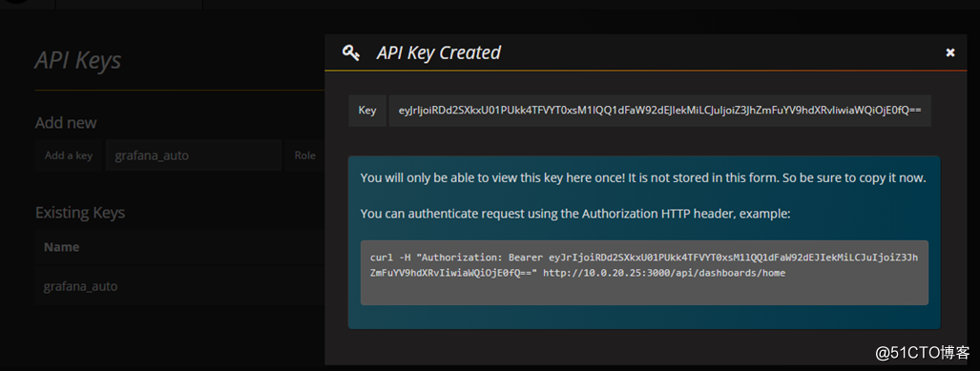This screenshot has width=980, height=371.
Task: Click the grafana_auto key name input
Action: point(193,155)
